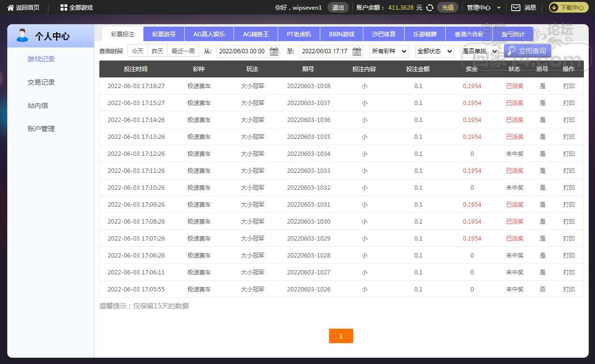Go to page 1 button
Screen dimensions: 595x364
coord(341,336)
